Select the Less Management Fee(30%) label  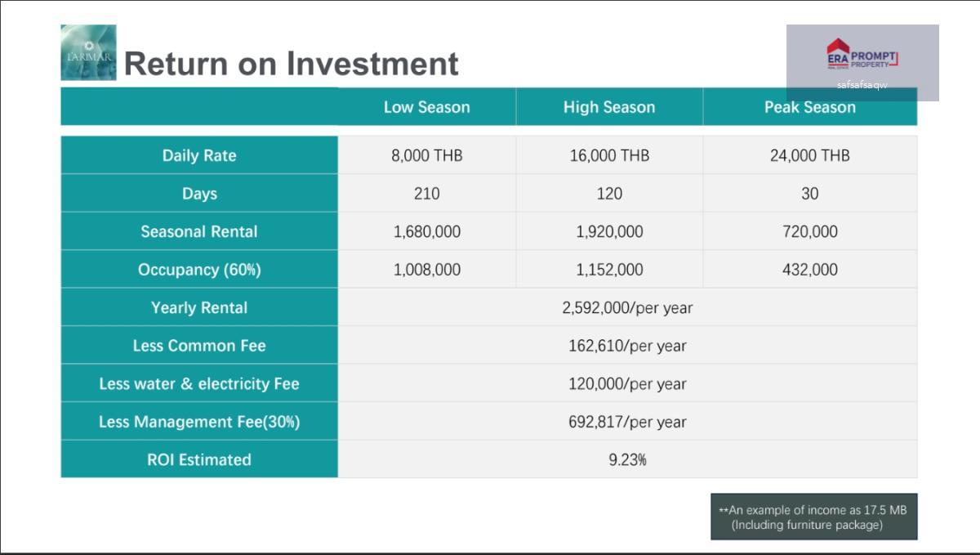click(x=199, y=422)
